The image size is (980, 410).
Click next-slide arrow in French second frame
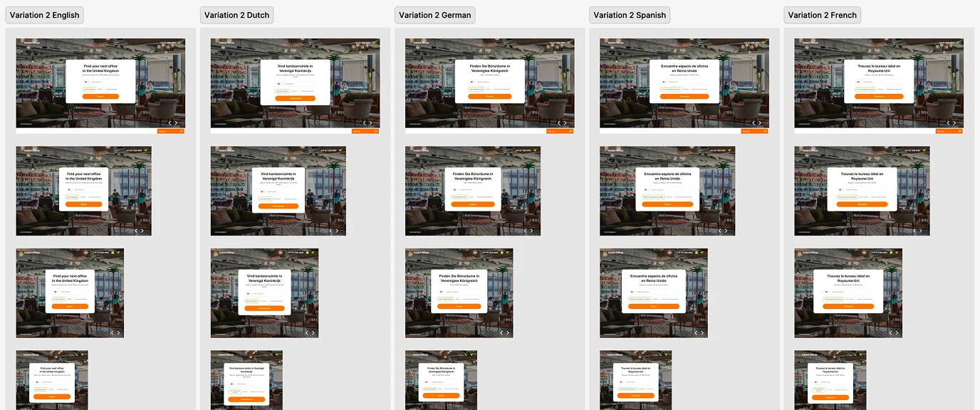click(920, 231)
